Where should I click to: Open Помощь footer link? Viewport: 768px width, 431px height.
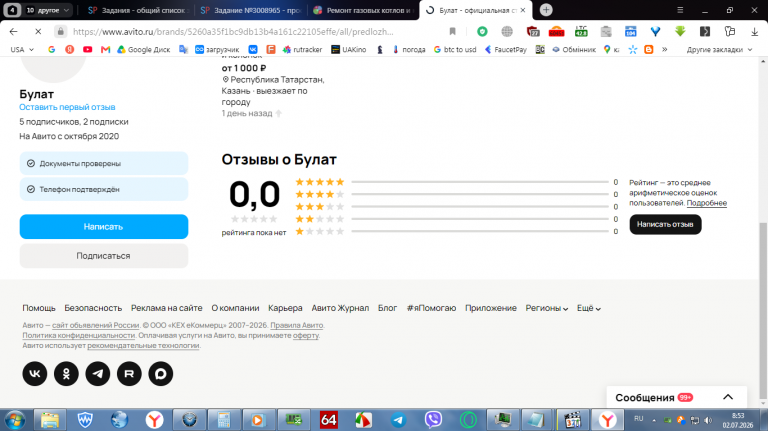coord(39,308)
